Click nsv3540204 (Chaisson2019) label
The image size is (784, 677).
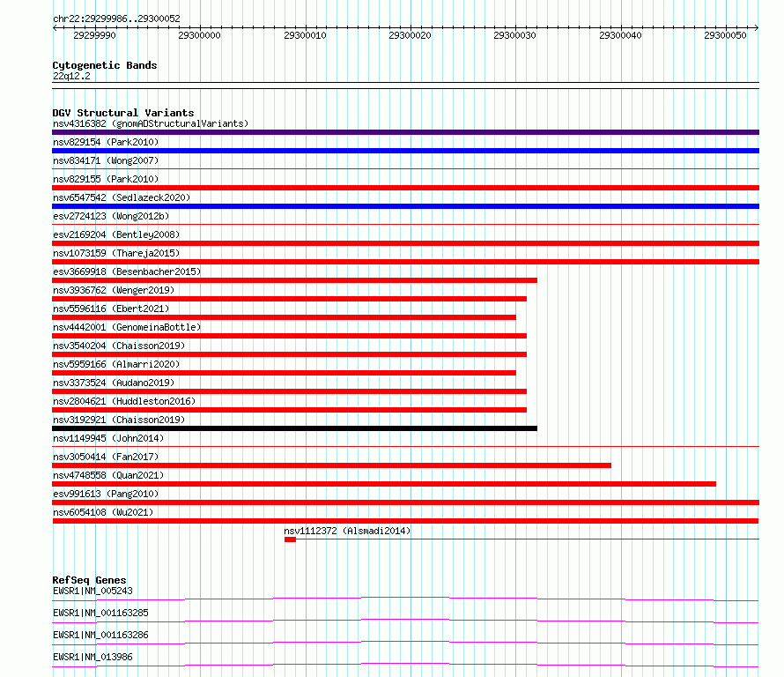point(119,346)
